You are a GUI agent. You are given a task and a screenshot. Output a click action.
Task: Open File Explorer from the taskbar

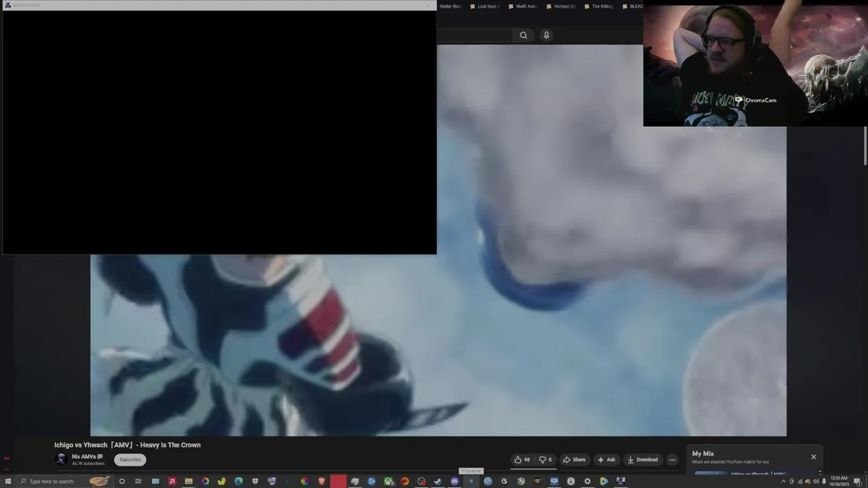click(x=189, y=481)
